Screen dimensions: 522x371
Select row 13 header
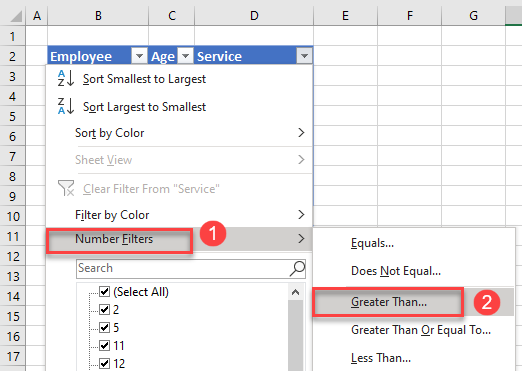(x=12, y=276)
